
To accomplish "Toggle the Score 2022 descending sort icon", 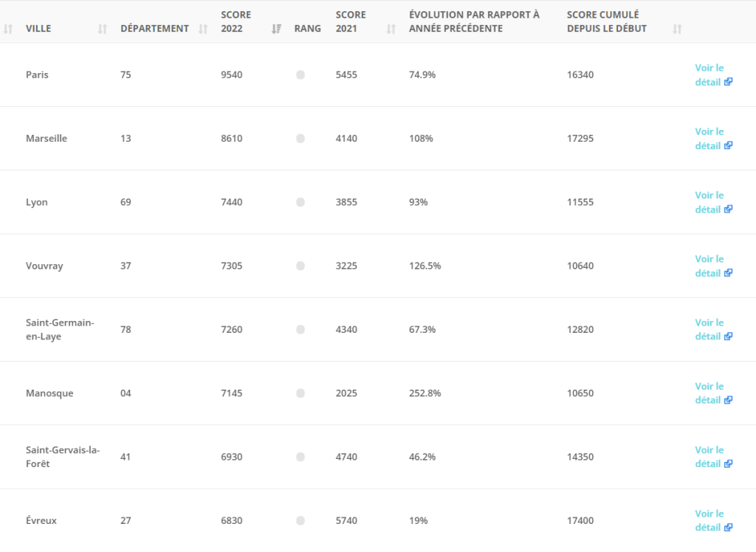I will coord(277,29).
